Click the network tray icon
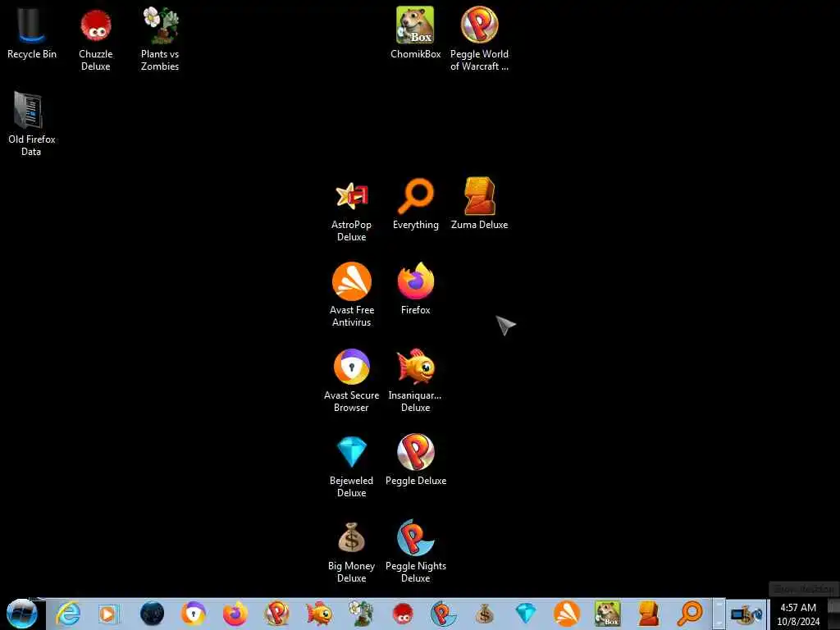Screen dimensions: 840x630 pyautogui.click(x=747, y=614)
